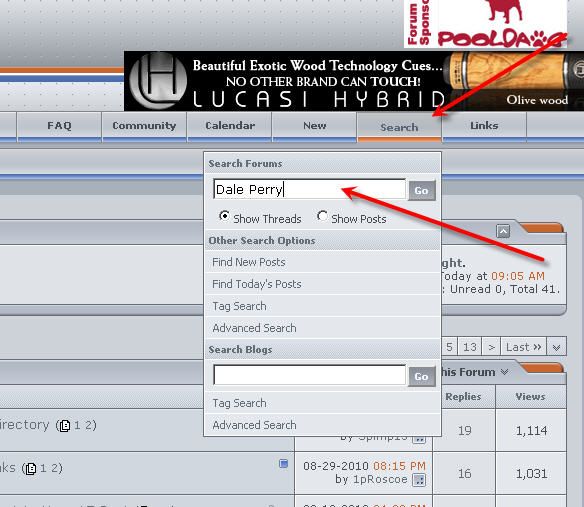Go to the Last page link
Image resolution: width=584 pixels, height=507 pixels.
523,347
